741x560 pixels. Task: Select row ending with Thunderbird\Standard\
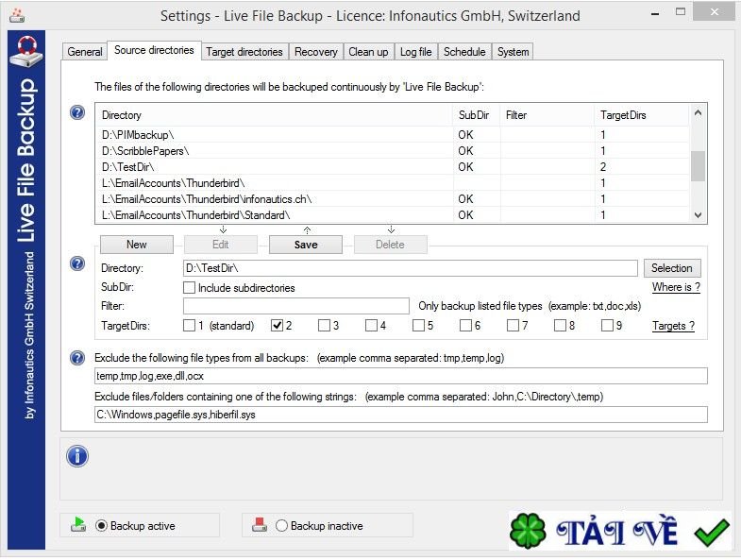point(393,215)
